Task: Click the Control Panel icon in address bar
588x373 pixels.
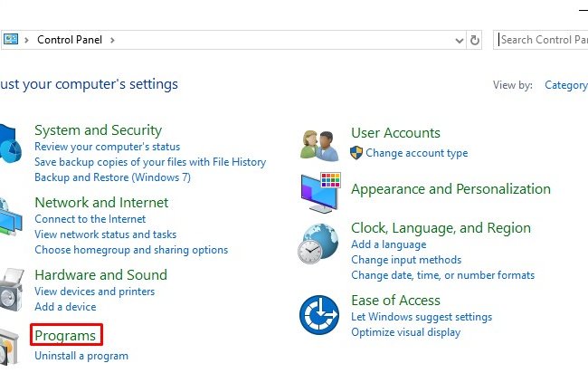Action: tap(11, 39)
